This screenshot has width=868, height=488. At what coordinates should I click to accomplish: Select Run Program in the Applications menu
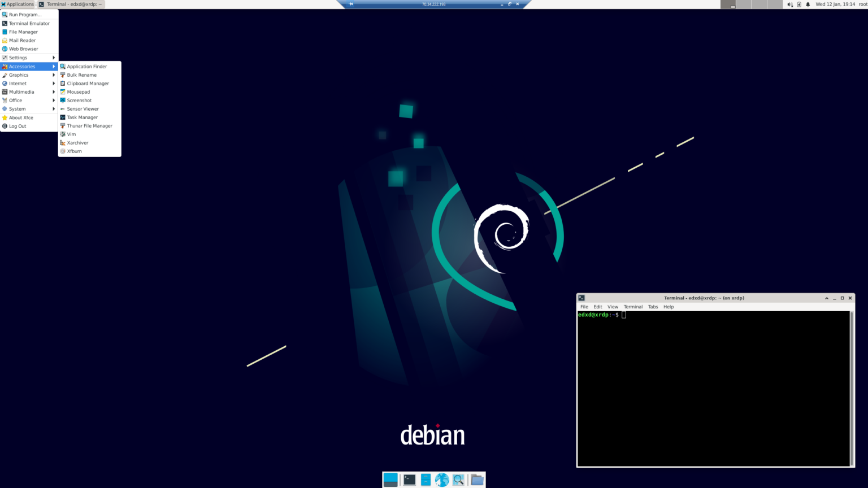25,14
